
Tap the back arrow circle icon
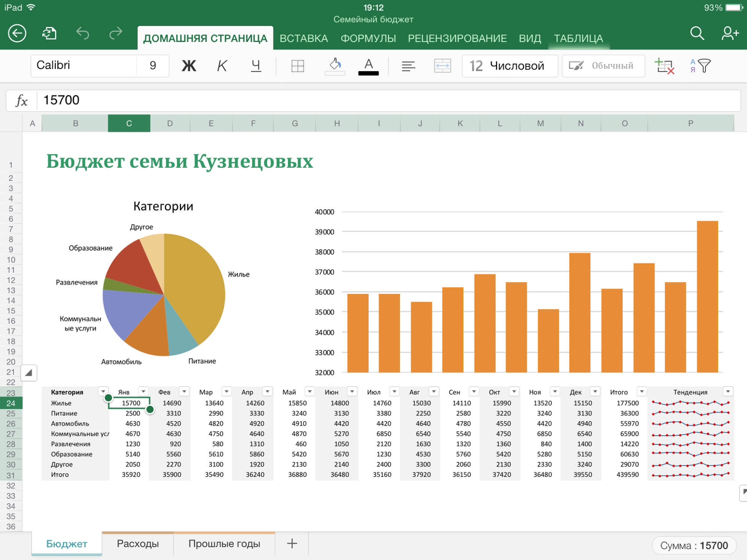click(x=17, y=34)
